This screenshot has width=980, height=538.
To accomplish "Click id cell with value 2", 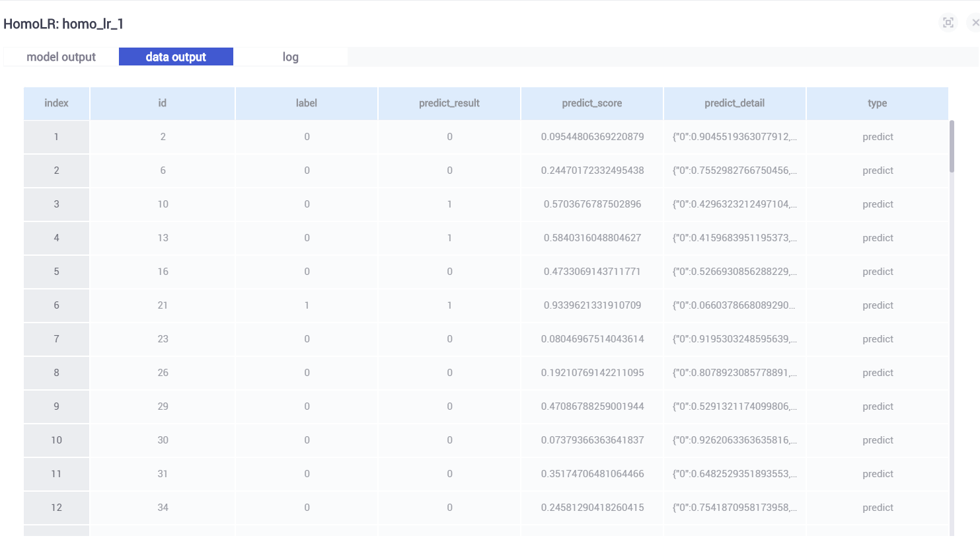I will 163,137.
